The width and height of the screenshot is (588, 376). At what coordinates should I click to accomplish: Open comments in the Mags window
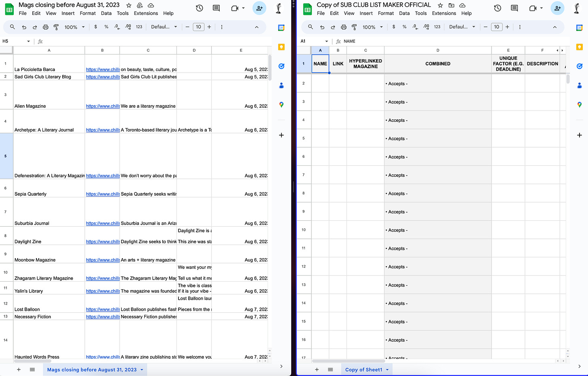tap(216, 8)
